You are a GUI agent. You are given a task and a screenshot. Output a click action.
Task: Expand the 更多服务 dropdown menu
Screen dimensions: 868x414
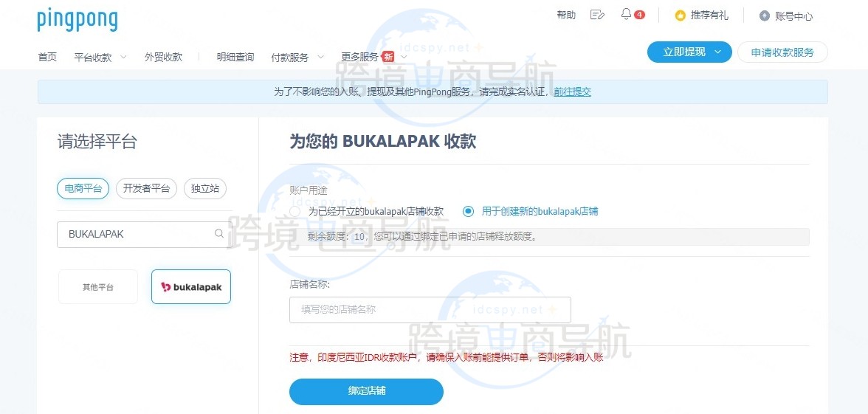tap(404, 56)
